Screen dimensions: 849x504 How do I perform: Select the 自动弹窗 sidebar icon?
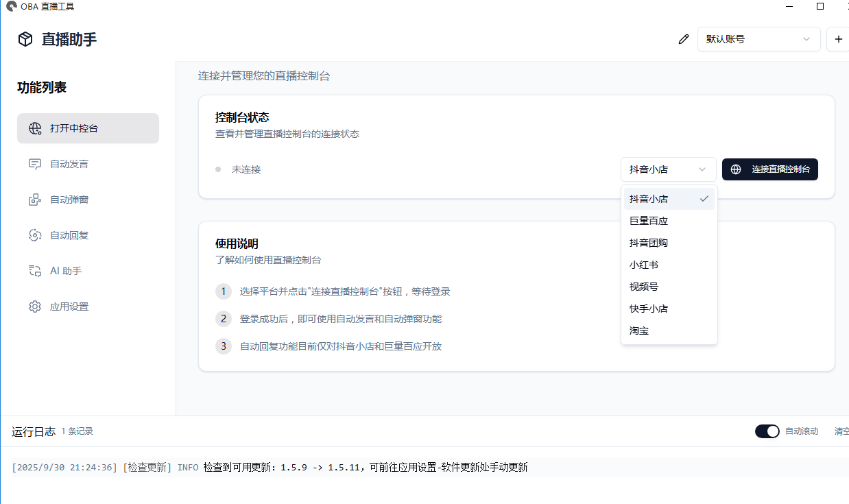click(x=34, y=200)
